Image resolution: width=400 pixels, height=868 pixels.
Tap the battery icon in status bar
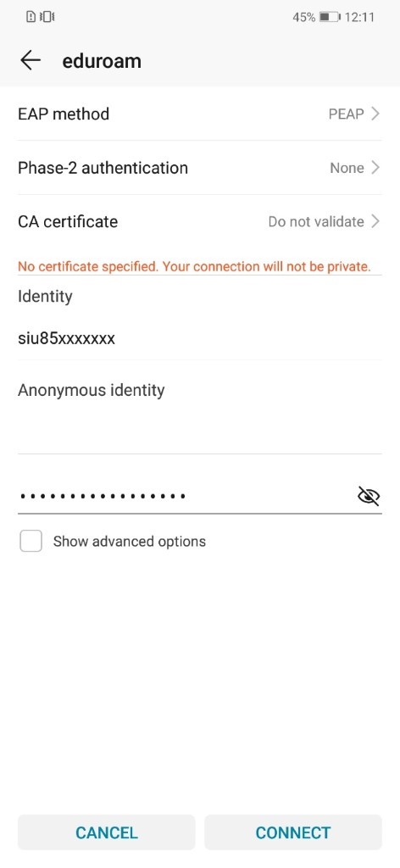coord(331,17)
